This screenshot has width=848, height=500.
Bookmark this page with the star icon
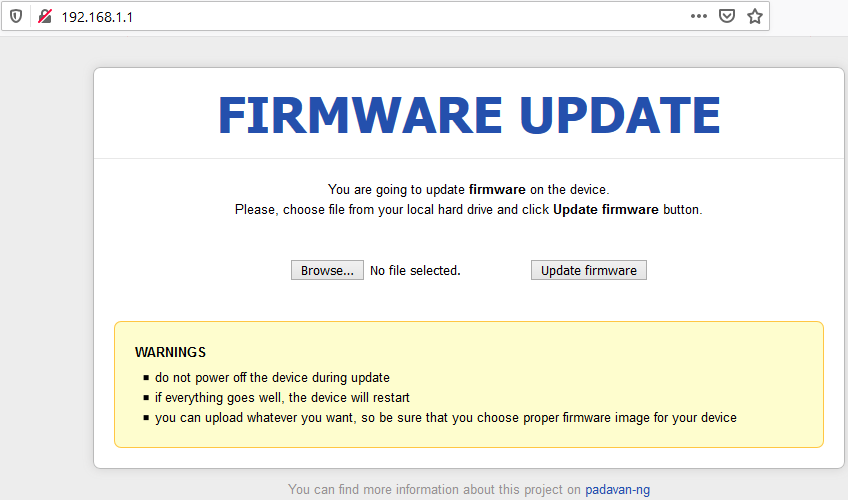755,16
